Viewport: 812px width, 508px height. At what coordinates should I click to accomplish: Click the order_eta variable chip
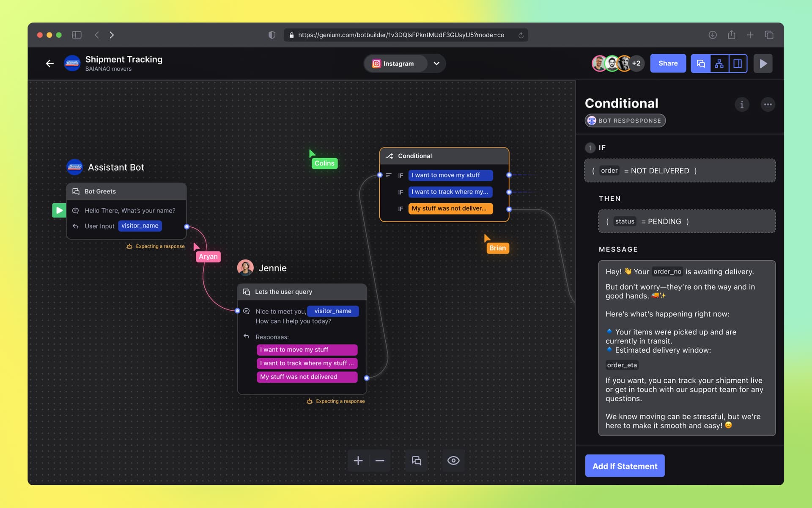point(622,365)
